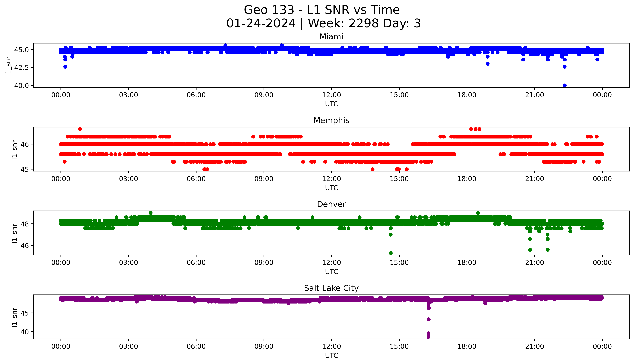Select the Memphis subplot title

click(331, 120)
